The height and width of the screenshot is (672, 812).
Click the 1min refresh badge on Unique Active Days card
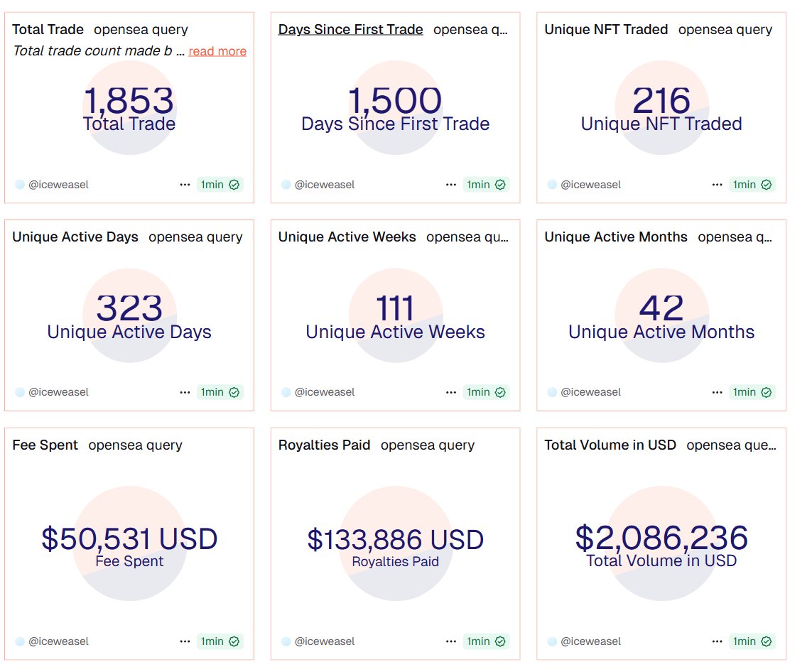pyautogui.click(x=220, y=392)
